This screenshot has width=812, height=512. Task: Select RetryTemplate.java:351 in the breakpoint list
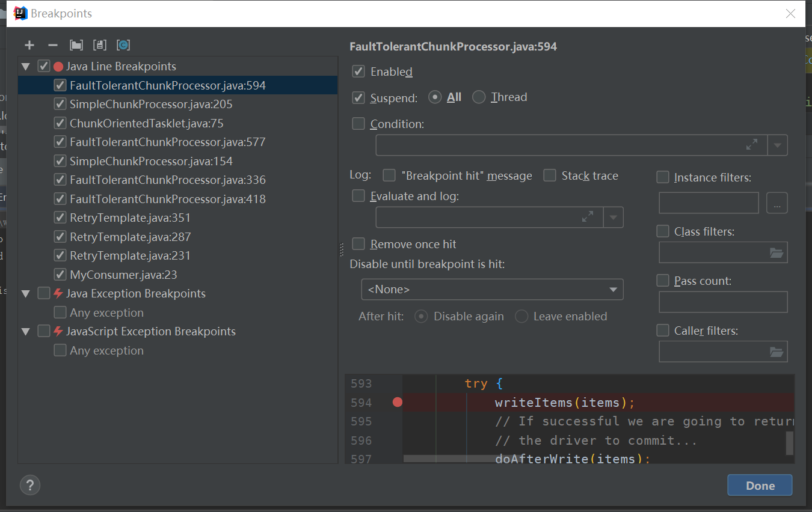(x=130, y=218)
